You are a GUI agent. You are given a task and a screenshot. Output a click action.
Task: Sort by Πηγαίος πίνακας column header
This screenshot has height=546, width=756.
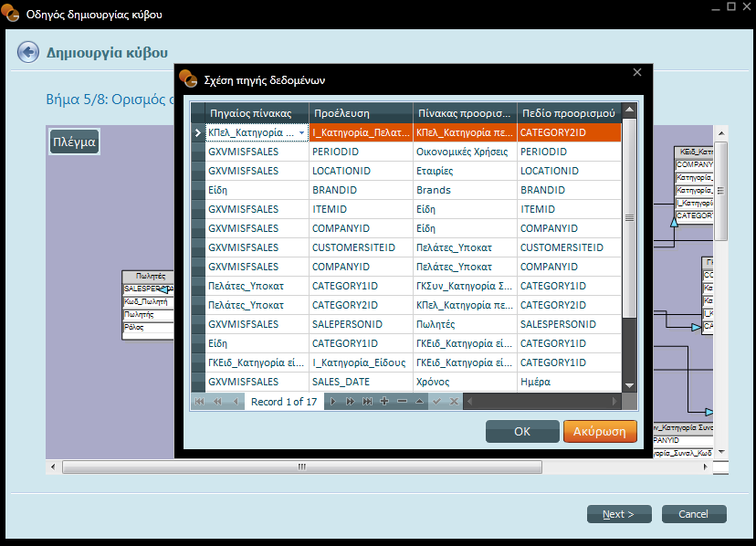click(x=257, y=113)
